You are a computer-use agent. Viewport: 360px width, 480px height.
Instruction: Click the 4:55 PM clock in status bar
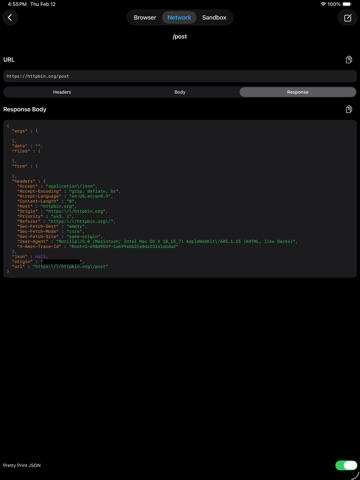pos(17,4)
